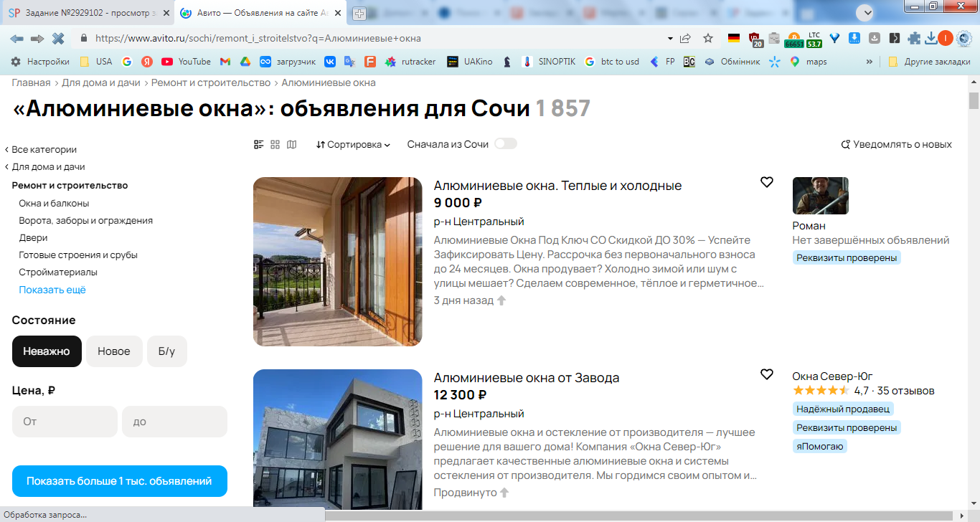Click 'Уведомлять о новых' button
This screenshot has height=522, width=980.
pos(897,144)
